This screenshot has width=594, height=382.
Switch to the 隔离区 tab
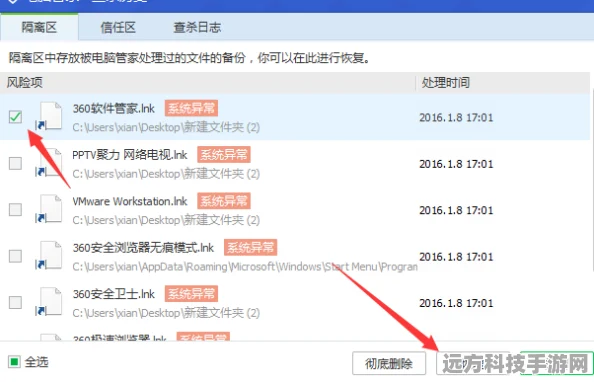tap(39, 27)
